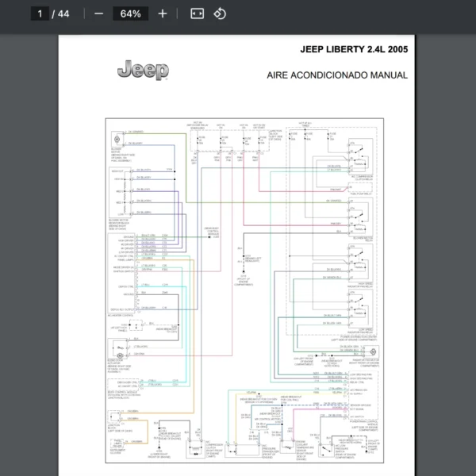Click the blower motor relay in diagram
The image size is (476, 476).
tap(361, 216)
